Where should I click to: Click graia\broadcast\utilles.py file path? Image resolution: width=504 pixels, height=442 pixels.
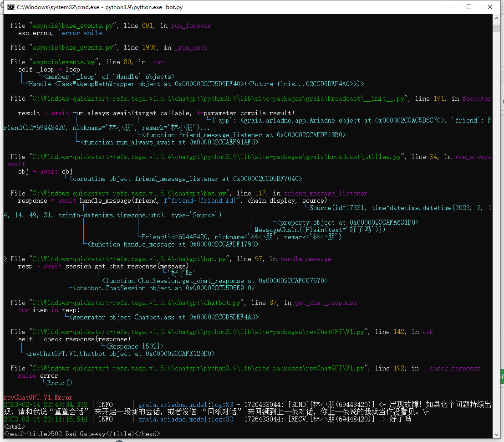(217, 157)
